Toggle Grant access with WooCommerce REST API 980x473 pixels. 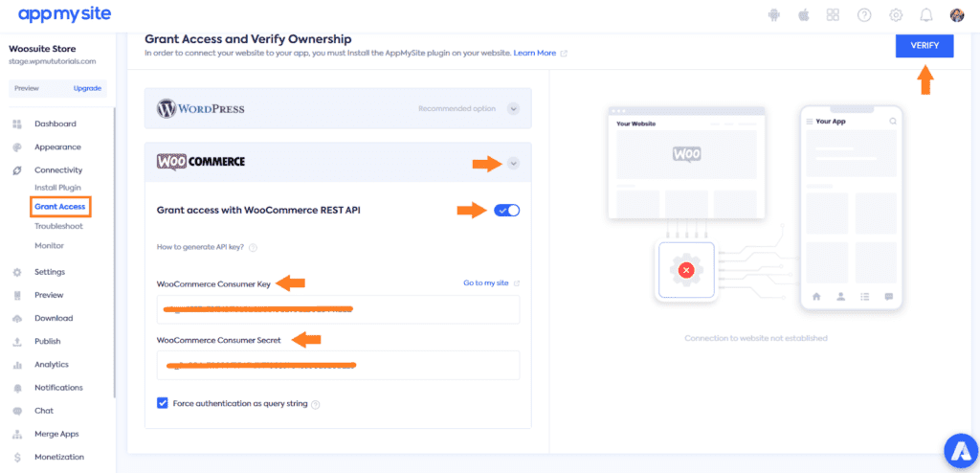(x=507, y=211)
